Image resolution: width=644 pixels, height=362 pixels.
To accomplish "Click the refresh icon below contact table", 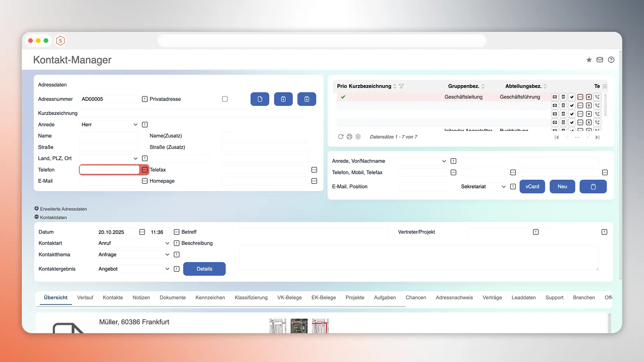I will [x=340, y=137].
